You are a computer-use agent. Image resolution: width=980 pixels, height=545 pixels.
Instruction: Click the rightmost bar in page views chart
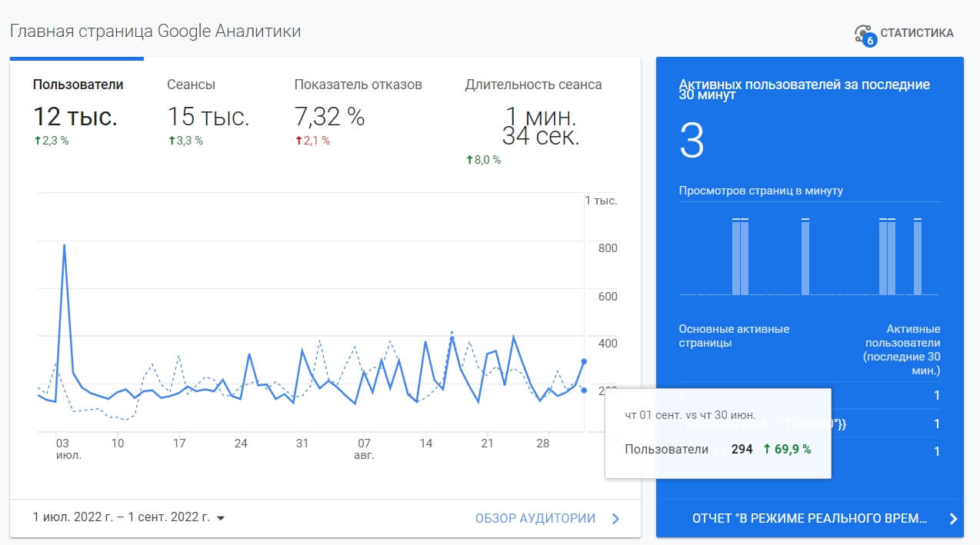tap(917, 258)
